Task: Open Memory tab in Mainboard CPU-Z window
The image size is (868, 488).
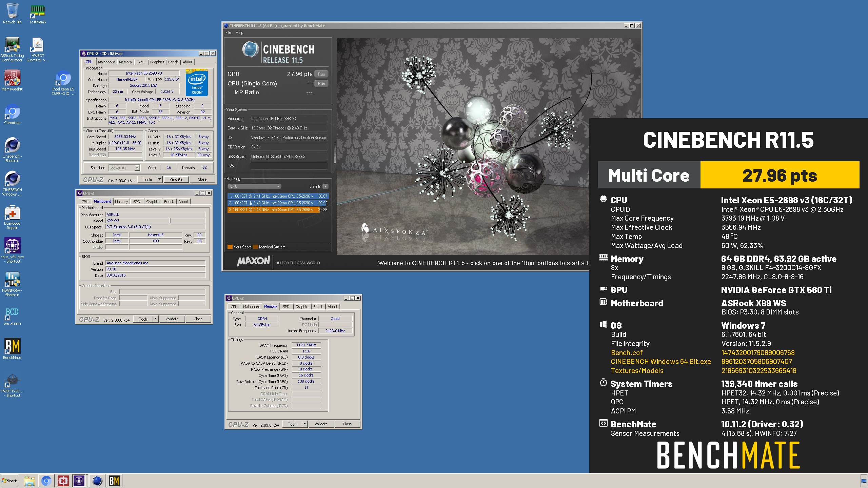Action: tap(121, 202)
